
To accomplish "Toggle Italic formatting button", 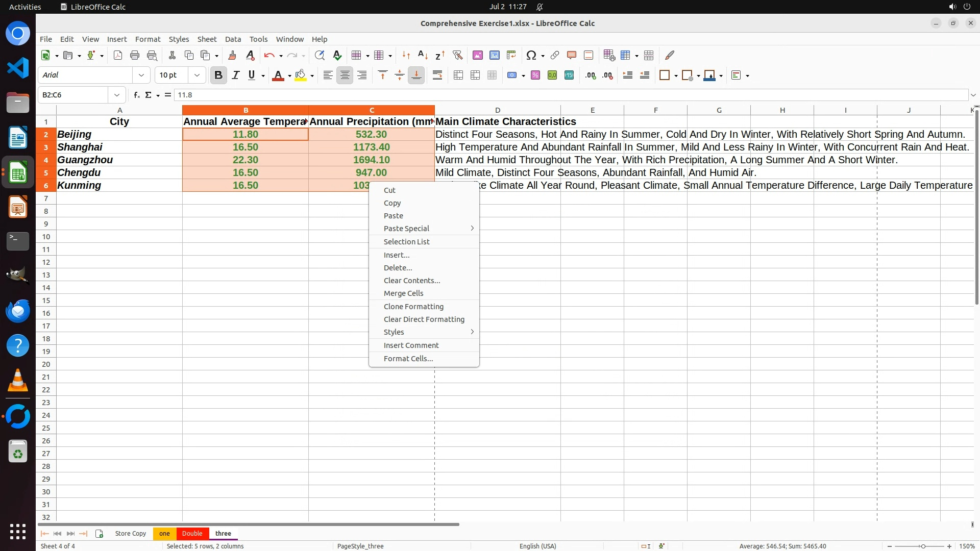I will pyautogui.click(x=235, y=76).
